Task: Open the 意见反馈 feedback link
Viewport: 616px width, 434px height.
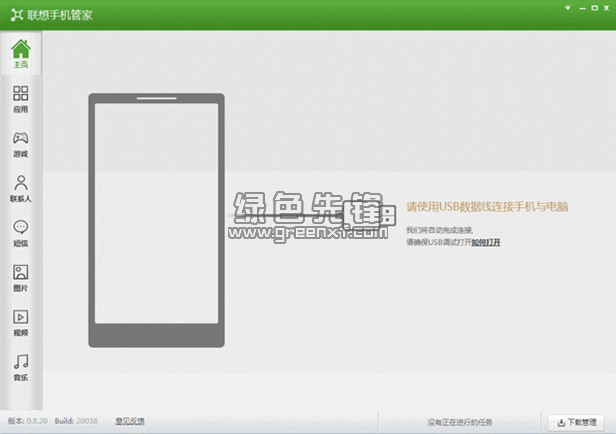Action: tap(130, 421)
